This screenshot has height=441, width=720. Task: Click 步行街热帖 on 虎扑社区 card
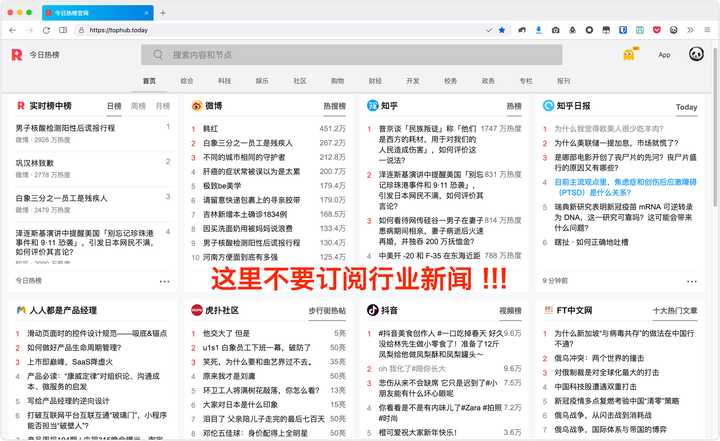pyautogui.click(x=327, y=311)
